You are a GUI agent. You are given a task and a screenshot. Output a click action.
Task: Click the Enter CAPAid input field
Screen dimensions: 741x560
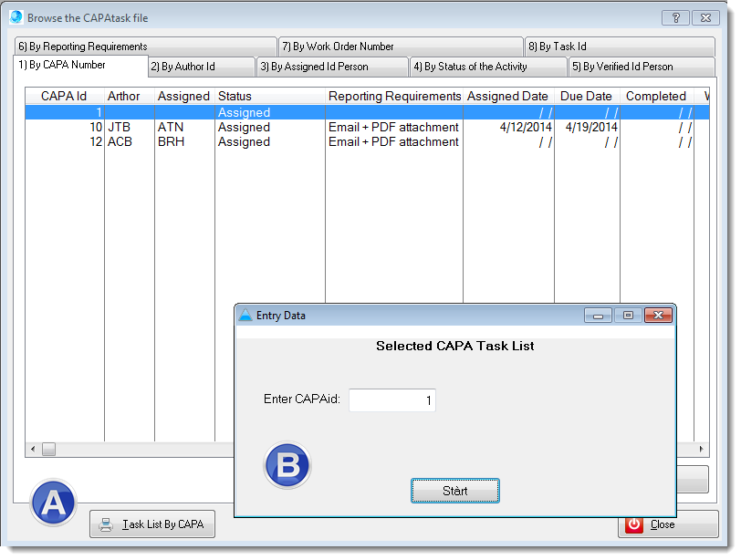[x=391, y=400]
